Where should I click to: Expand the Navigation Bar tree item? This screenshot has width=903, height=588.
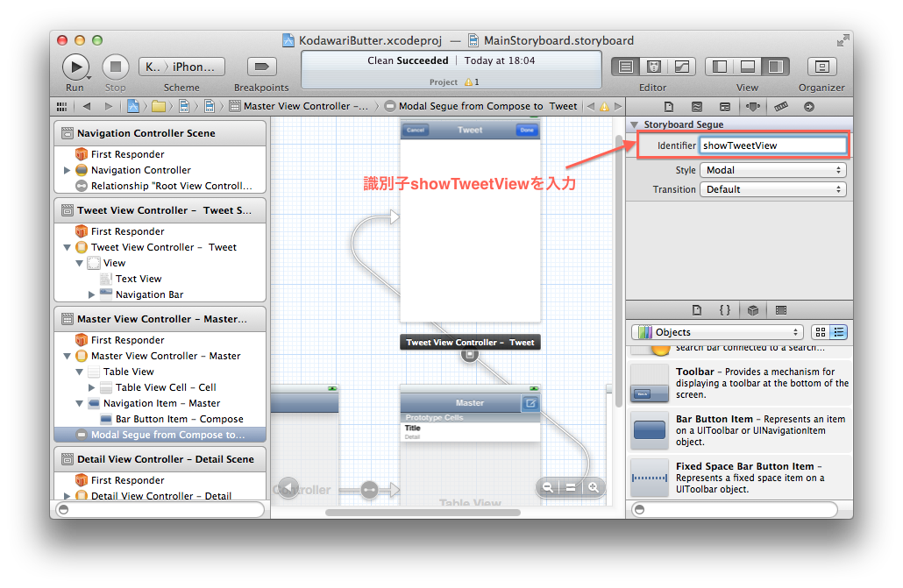[x=91, y=294]
